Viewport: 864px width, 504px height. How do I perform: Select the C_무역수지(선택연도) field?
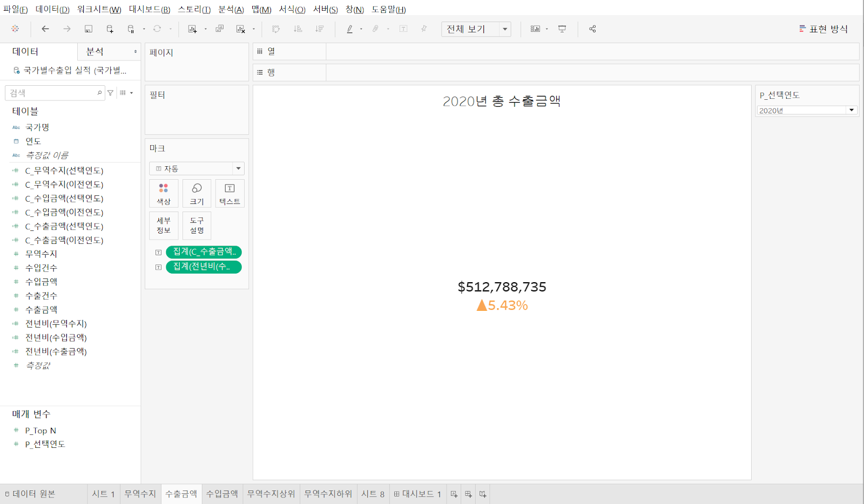click(x=64, y=171)
